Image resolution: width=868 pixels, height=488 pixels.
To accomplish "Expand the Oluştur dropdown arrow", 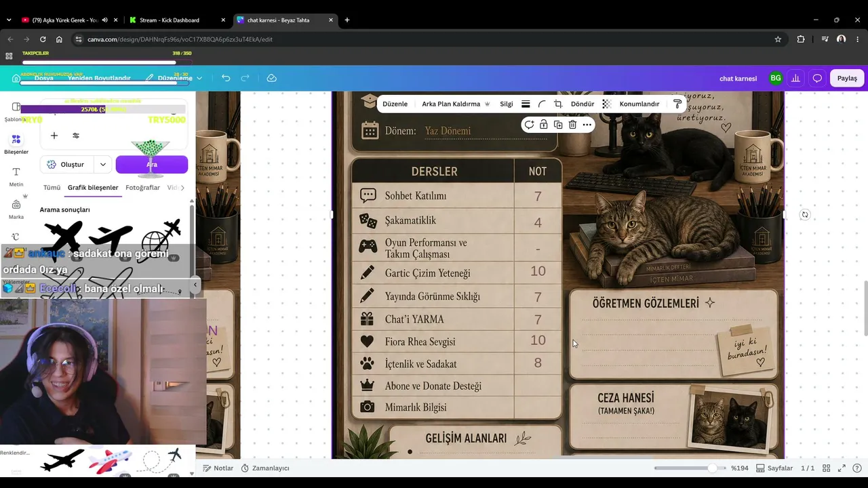I will [x=103, y=164].
